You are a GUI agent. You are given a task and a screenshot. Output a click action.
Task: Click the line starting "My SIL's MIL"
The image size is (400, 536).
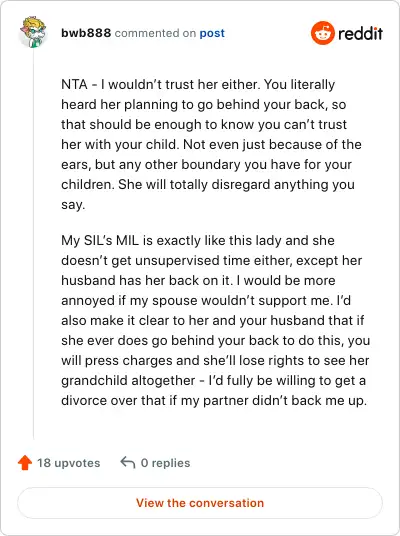coord(198,241)
